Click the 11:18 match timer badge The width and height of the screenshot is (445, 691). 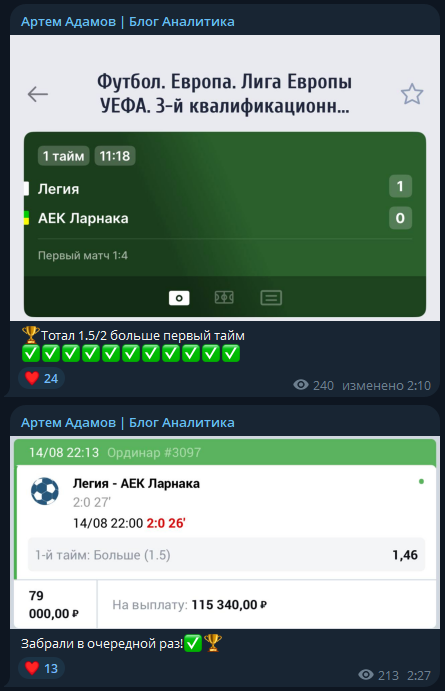tap(115, 156)
